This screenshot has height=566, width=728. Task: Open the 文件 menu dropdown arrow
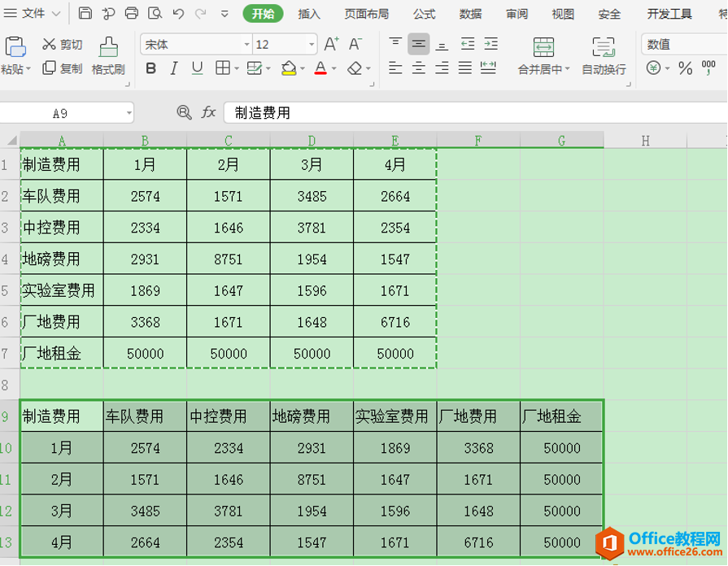(56, 14)
